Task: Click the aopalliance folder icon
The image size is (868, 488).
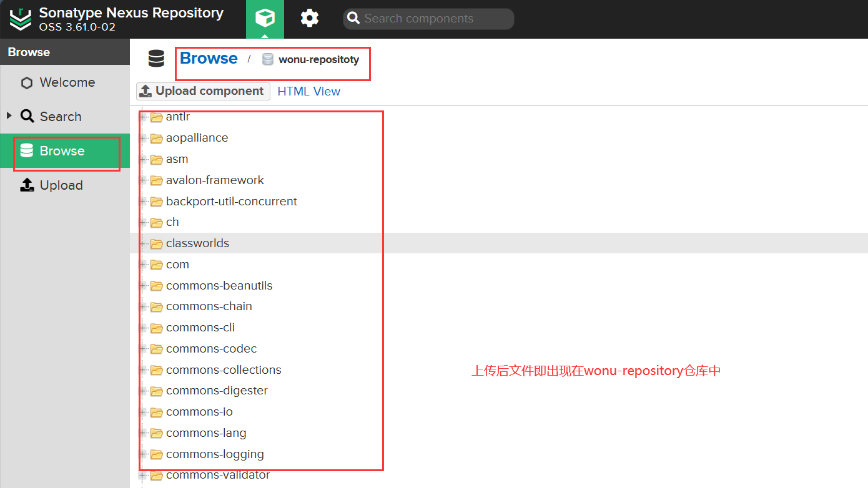Action: [x=156, y=138]
